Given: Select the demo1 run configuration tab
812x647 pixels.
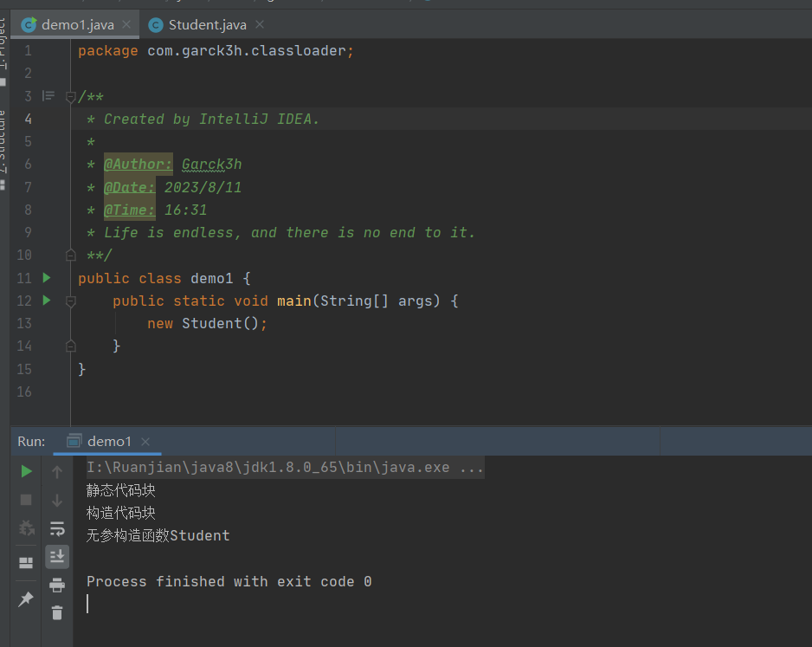Looking at the screenshot, I should (109, 442).
